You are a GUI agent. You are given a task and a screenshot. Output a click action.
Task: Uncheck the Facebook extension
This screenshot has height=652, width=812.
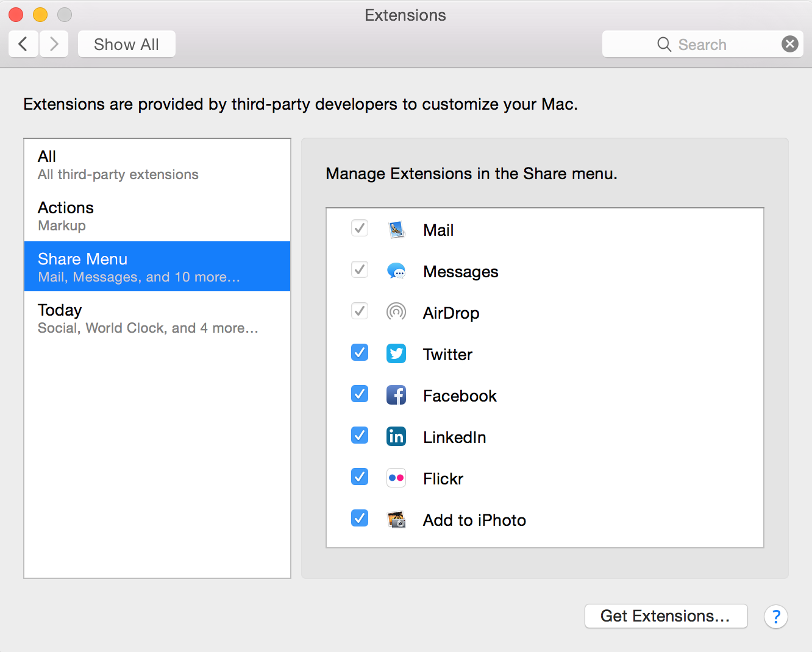pos(360,394)
